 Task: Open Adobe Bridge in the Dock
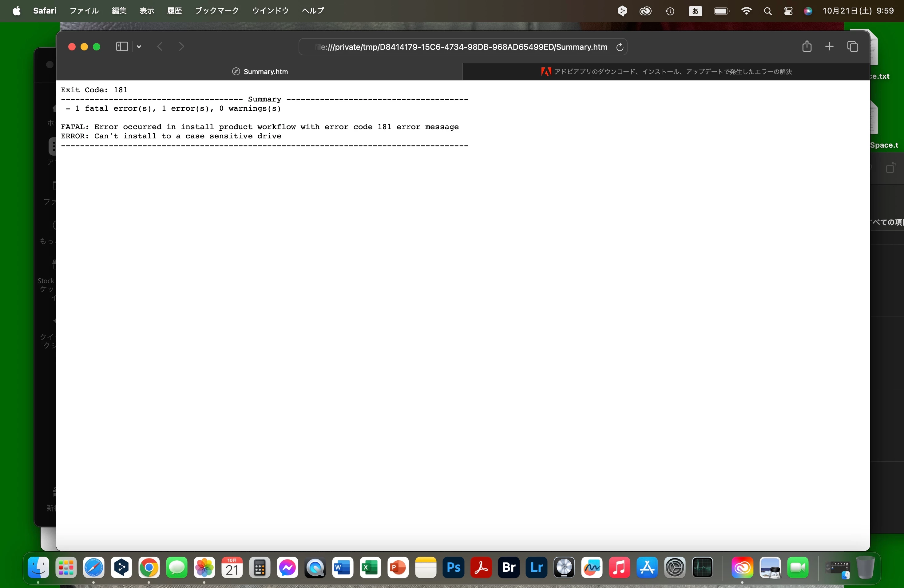(x=509, y=567)
